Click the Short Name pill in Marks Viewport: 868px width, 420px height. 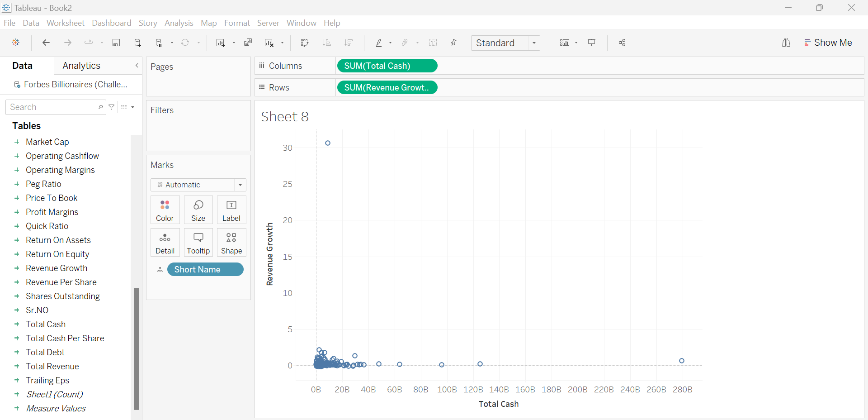[x=205, y=270]
